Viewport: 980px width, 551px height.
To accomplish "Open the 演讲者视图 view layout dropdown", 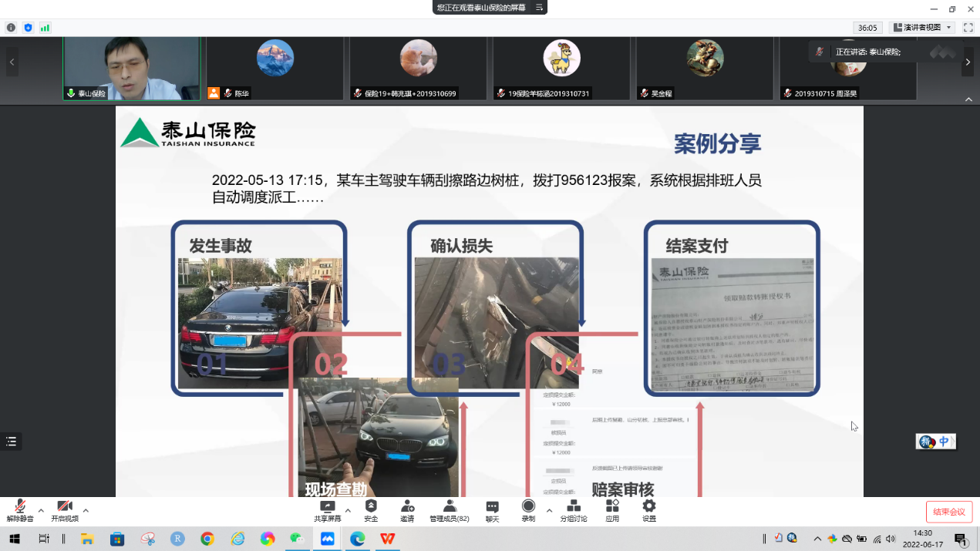I will point(923,28).
